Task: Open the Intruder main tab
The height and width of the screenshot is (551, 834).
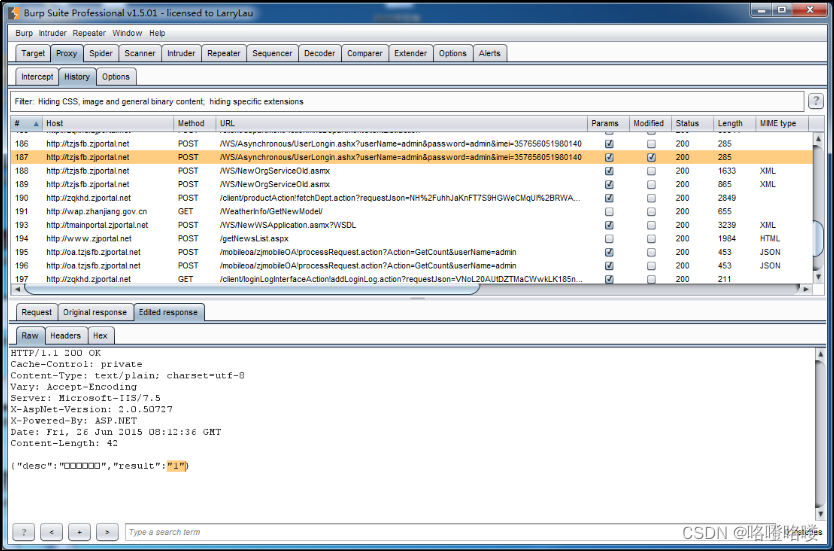Action: coord(181,53)
